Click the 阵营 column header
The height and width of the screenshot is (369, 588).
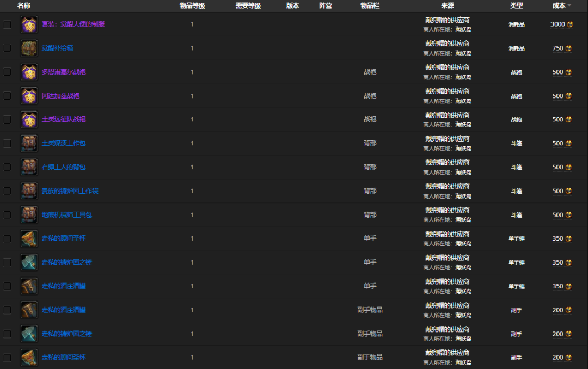click(326, 5)
